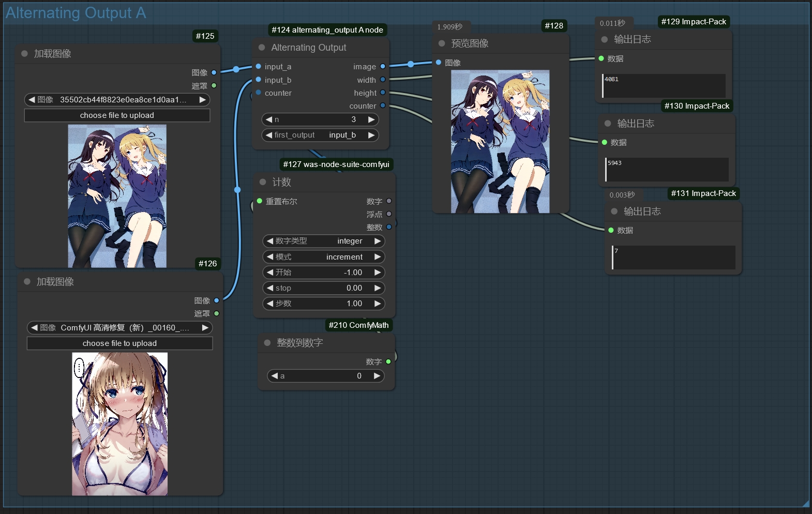Open the two-girls image thumbnail in node #125

pyautogui.click(x=117, y=196)
